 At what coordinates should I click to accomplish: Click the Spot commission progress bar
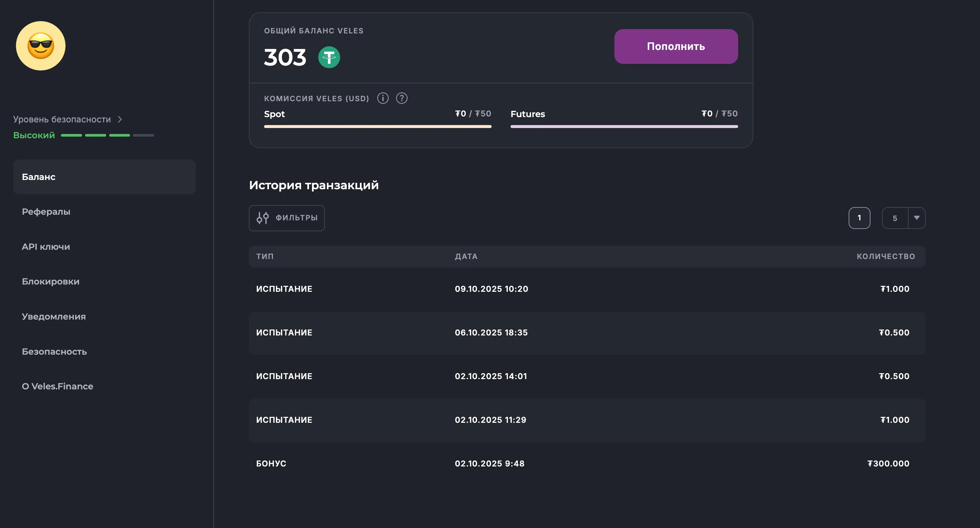click(x=378, y=126)
